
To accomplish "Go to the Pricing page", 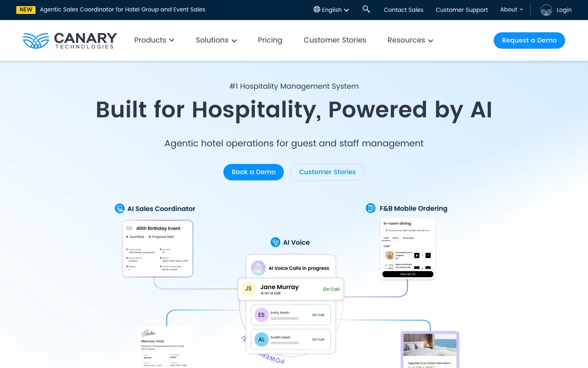I will [x=270, y=40].
